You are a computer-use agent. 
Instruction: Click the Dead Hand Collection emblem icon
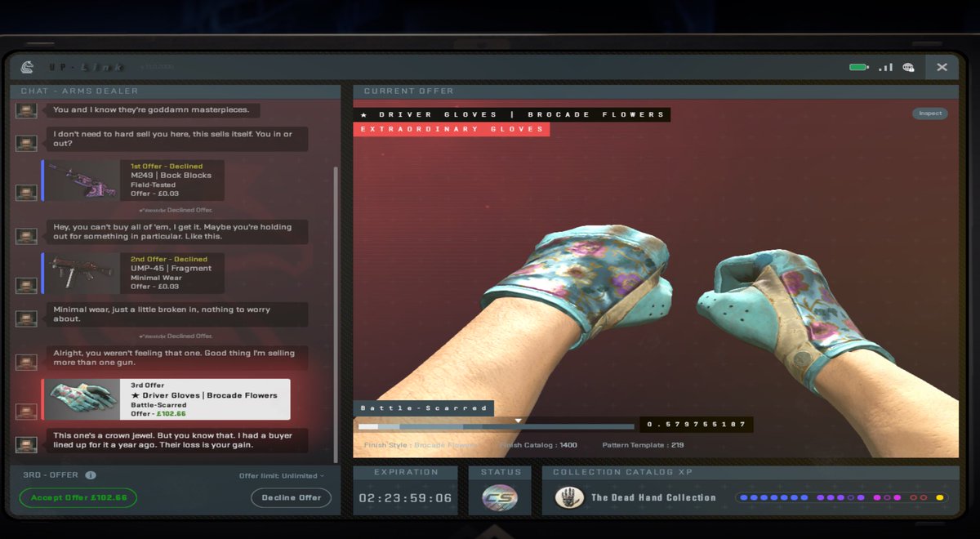pyautogui.click(x=569, y=497)
